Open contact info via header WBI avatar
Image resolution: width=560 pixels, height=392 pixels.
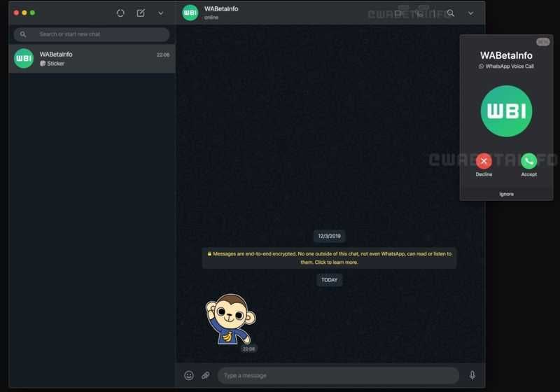click(x=190, y=13)
